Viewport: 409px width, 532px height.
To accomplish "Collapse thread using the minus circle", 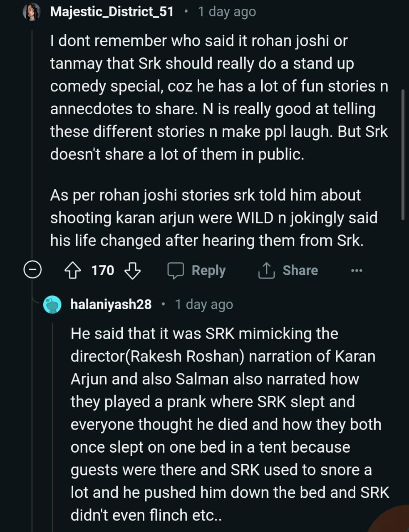I will click(x=32, y=271).
